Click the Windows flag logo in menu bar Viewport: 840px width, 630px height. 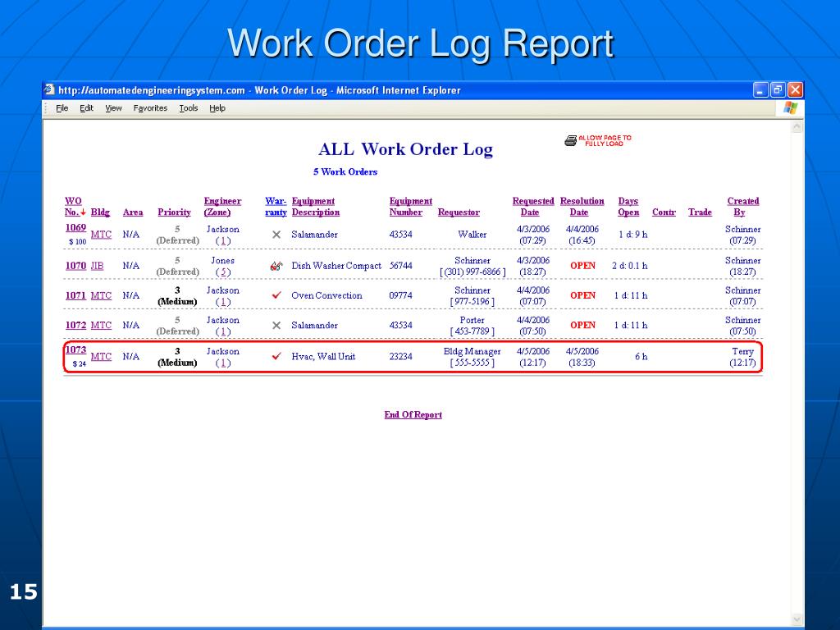[790, 107]
